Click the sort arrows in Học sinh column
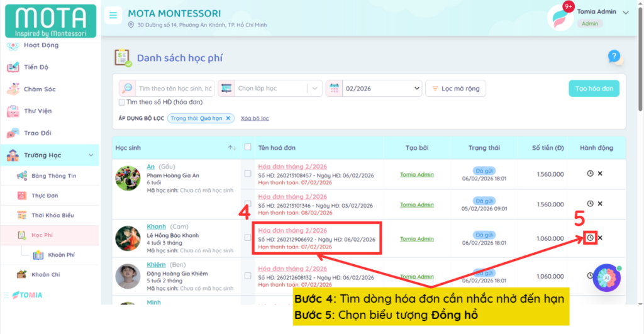The height and width of the screenshot is (334, 644). [x=231, y=148]
